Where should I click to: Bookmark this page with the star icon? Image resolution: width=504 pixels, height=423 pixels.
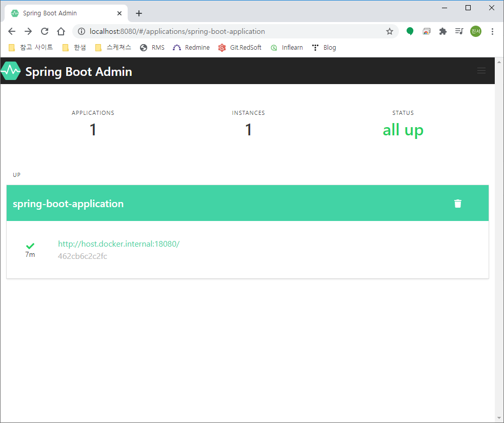click(x=390, y=31)
